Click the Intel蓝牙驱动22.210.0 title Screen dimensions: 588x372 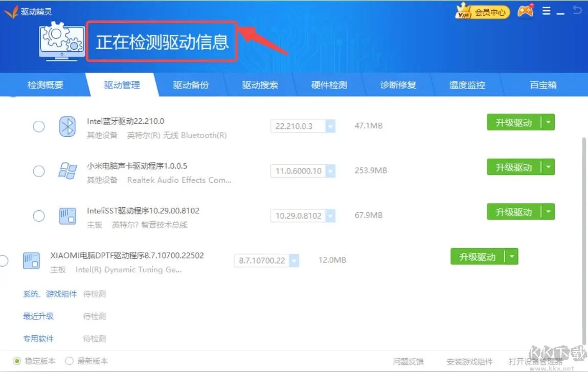(126, 121)
